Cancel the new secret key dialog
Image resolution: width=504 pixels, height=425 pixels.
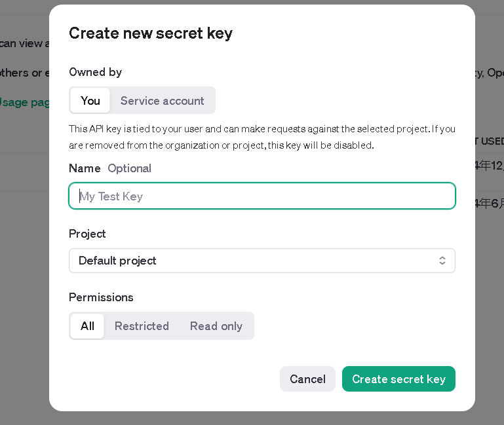tap(307, 379)
